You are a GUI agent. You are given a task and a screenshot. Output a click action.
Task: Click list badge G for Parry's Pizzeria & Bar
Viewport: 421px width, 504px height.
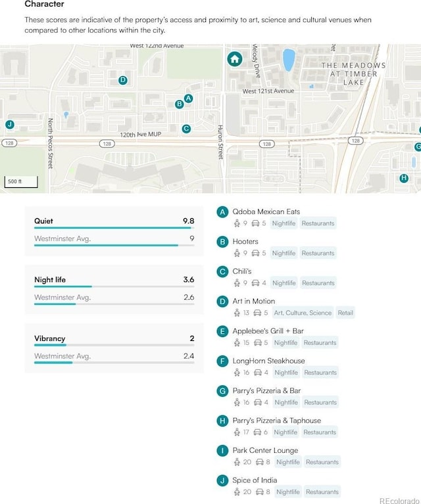click(222, 391)
